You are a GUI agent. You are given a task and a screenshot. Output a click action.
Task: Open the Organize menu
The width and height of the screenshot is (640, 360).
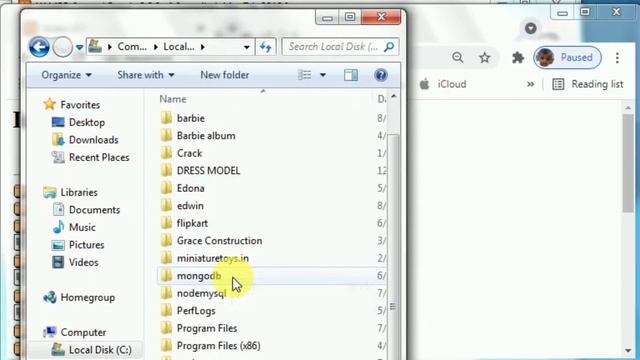coord(66,75)
